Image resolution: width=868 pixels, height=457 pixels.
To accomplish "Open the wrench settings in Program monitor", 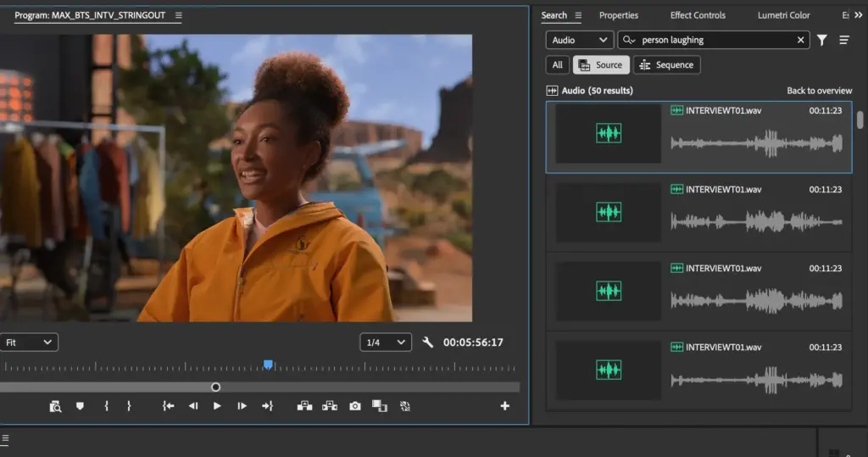I will click(427, 343).
